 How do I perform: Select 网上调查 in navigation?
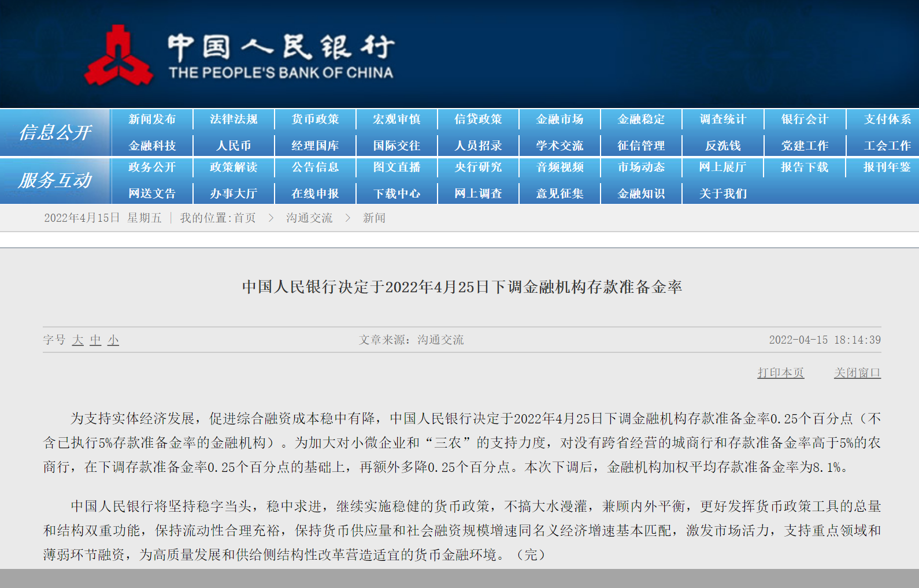click(x=478, y=193)
